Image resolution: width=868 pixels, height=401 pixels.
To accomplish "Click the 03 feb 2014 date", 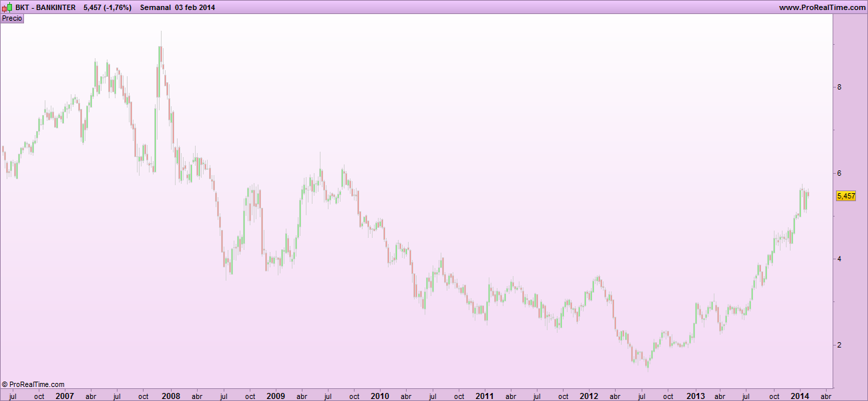I will [x=196, y=7].
